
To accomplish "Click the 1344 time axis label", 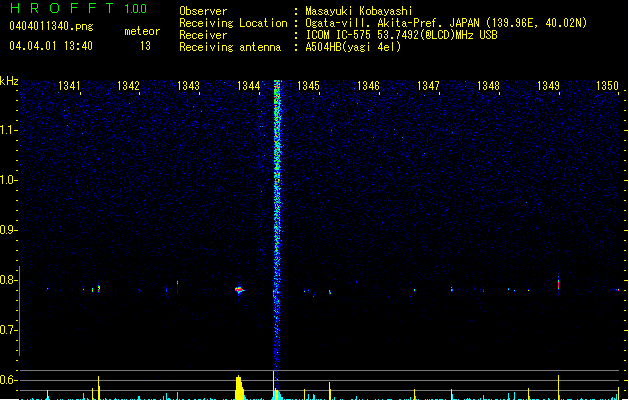I will pyautogui.click(x=248, y=86).
